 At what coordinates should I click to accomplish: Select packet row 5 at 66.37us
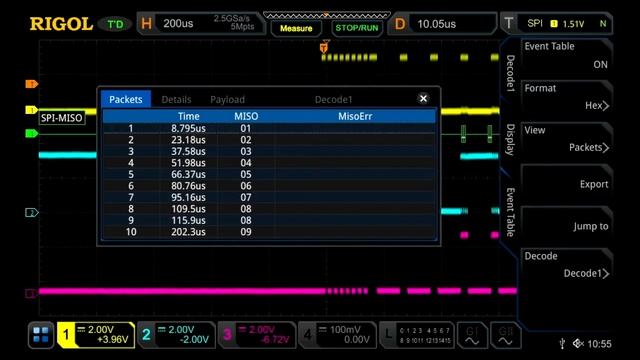[269, 174]
